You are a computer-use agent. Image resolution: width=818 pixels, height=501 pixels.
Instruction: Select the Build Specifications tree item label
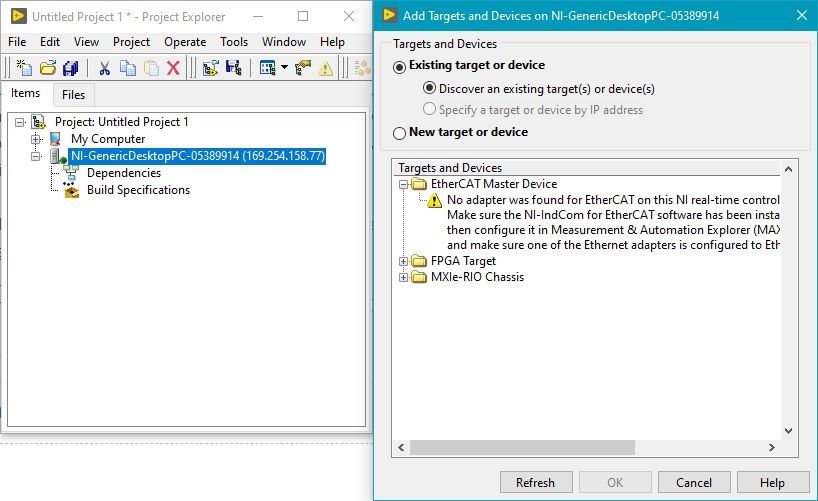(138, 190)
